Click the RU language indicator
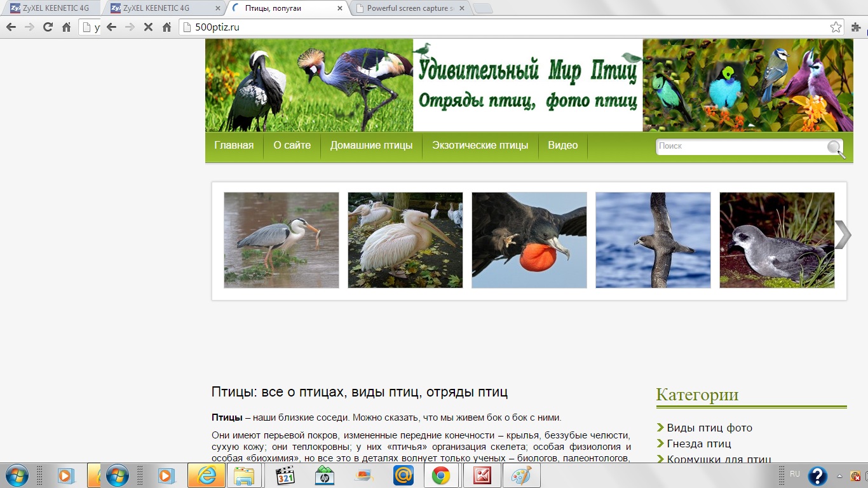 795,474
